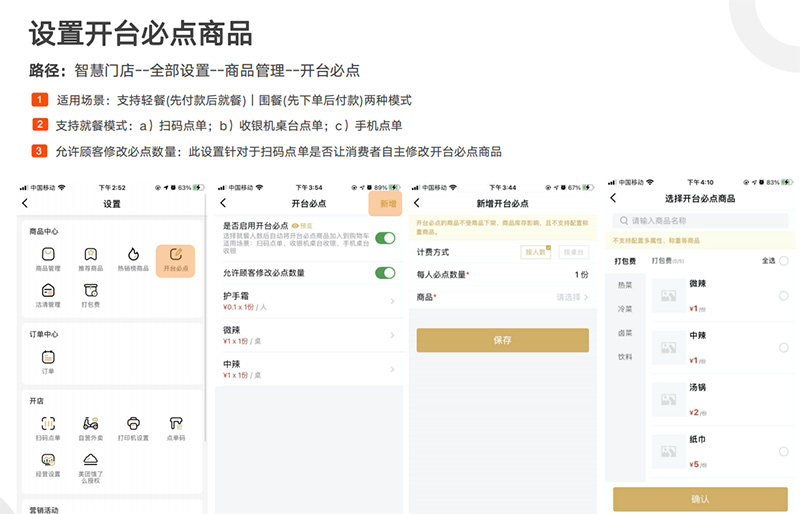The image size is (800, 514).
Task: Open 沽清管理 icon
Action: coord(48,295)
